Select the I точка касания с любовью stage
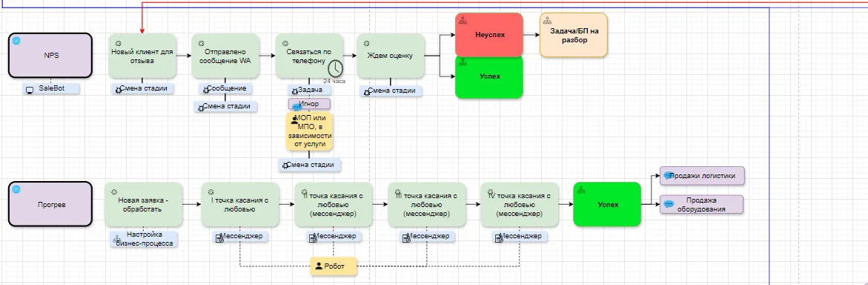 tap(240, 205)
